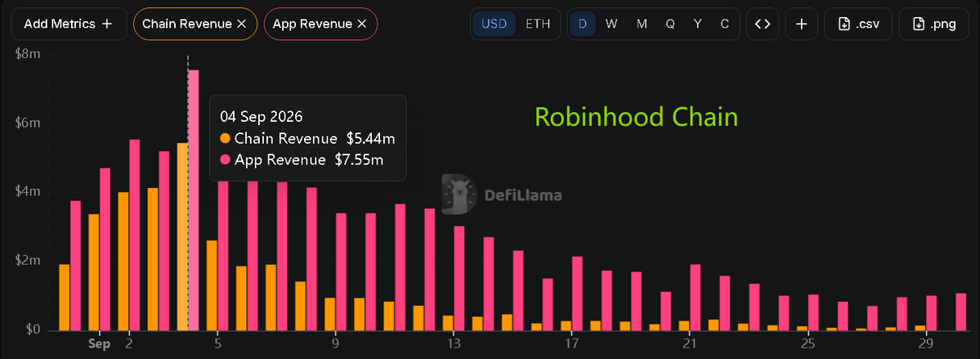Open the embed code icon
980x359 pixels.
click(x=763, y=24)
